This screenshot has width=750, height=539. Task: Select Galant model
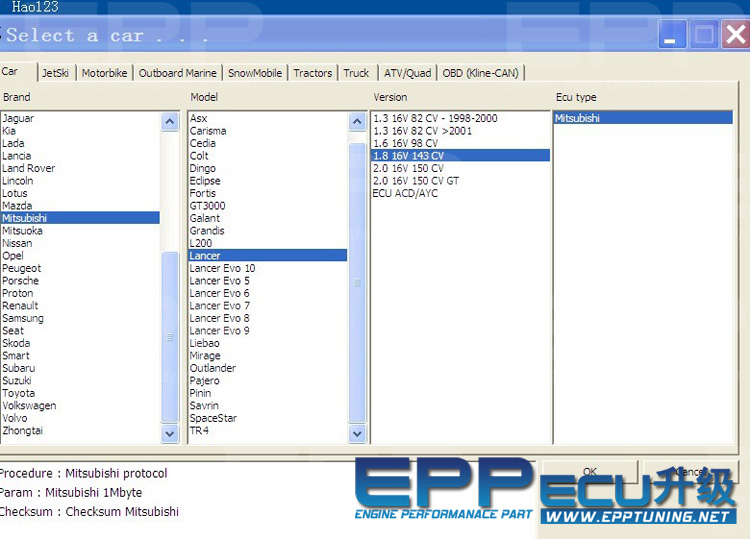268,218
